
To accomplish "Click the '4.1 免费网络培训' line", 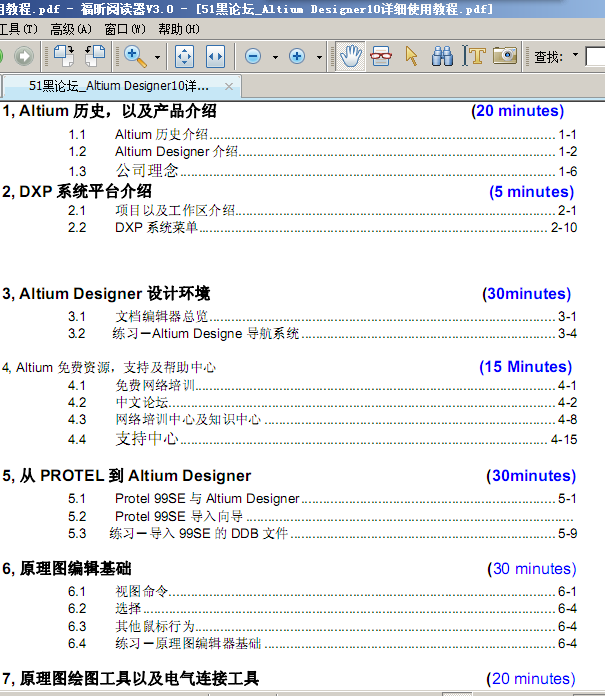I will pyautogui.click(x=323, y=385).
